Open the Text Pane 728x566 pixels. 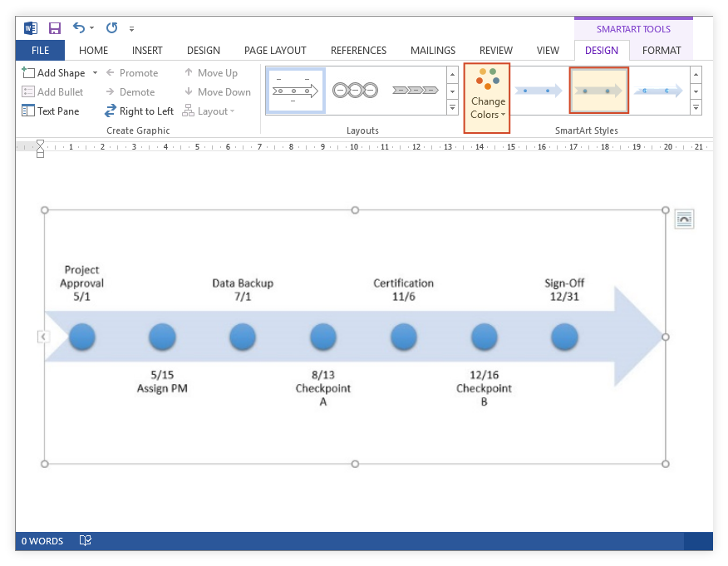tap(51, 111)
